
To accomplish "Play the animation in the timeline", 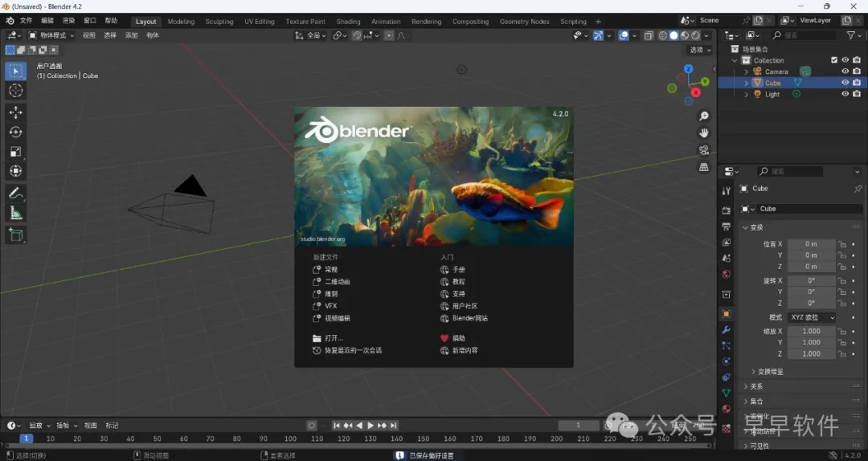I will (371, 425).
